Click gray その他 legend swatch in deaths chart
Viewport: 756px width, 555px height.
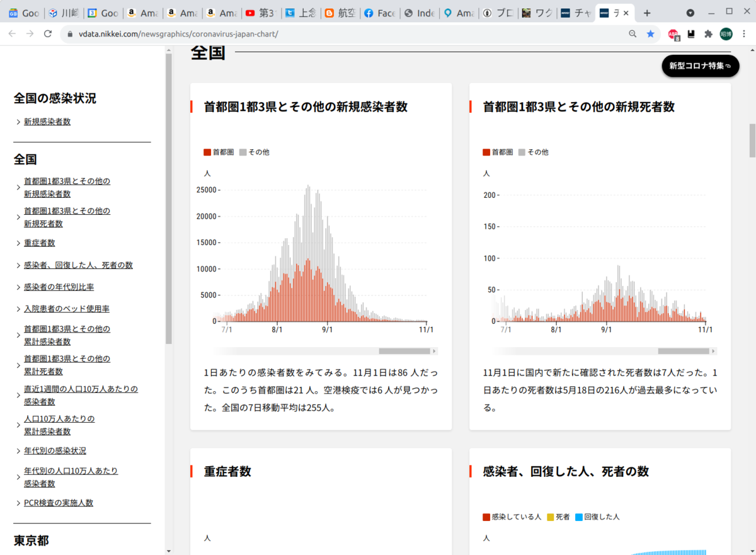tap(522, 152)
